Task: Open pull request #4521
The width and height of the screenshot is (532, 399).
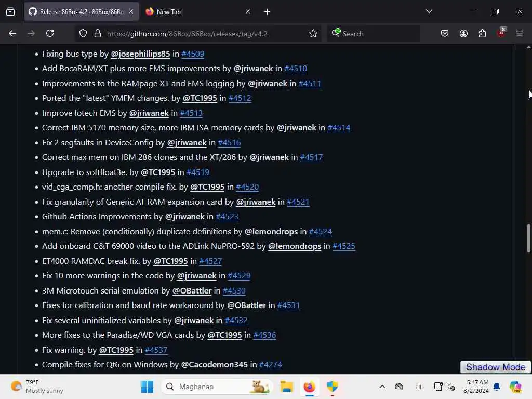Action: pyautogui.click(x=298, y=202)
